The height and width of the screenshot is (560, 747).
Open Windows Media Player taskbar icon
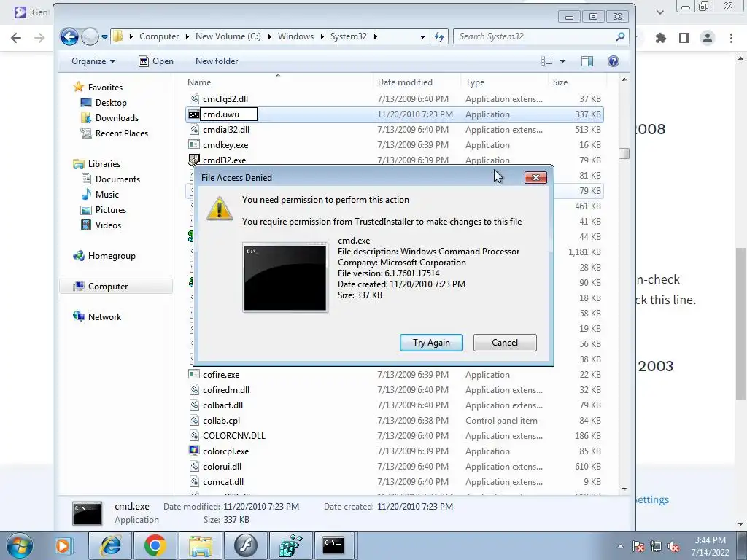tap(63, 545)
